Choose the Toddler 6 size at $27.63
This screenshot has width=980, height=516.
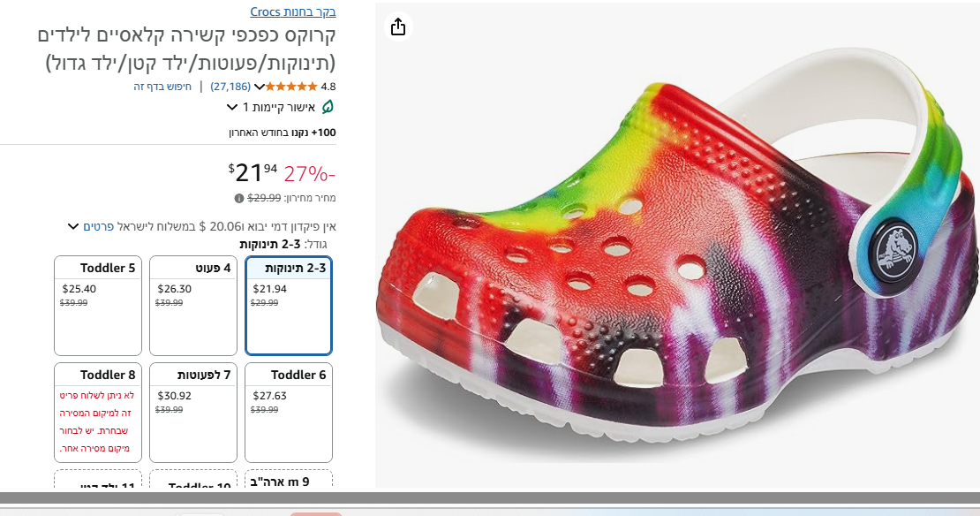point(288,412)
